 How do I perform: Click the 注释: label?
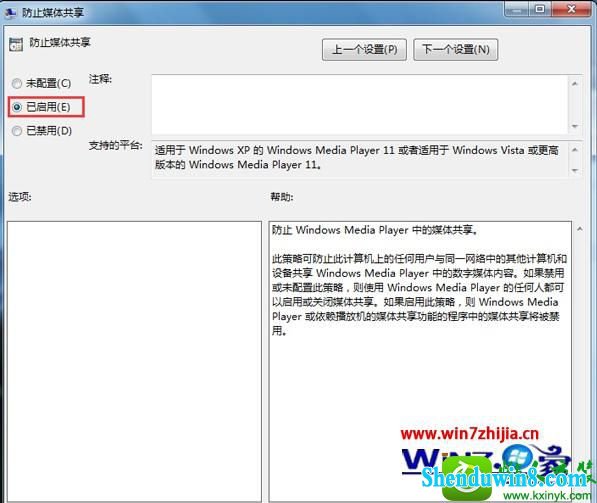tap(100, 79)
